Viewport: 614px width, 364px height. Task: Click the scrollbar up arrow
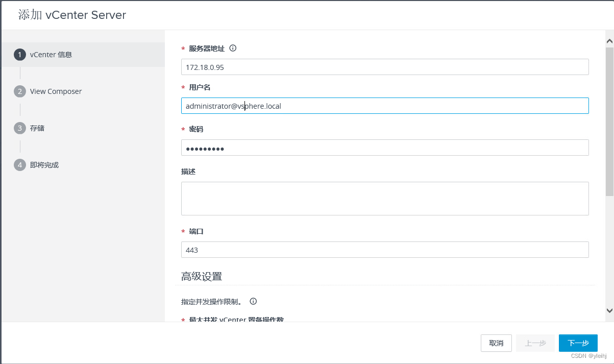click(x=609, y=41)
